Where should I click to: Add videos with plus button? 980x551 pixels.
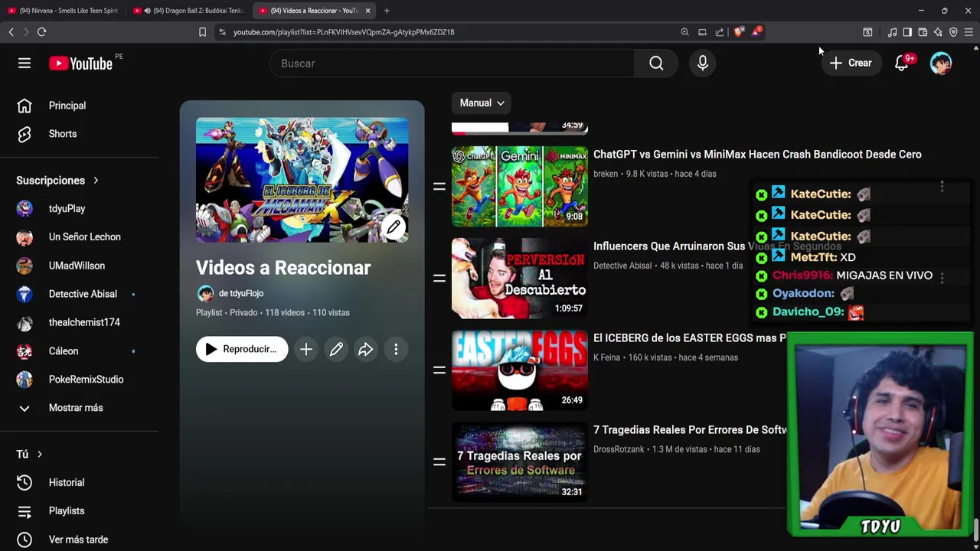[x=305, y=349]
